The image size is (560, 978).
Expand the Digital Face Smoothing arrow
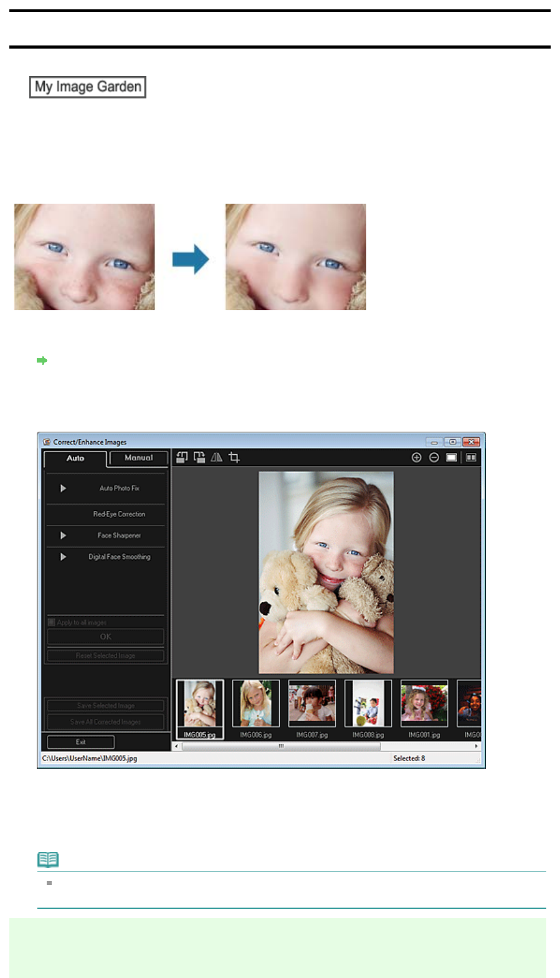(x=63, y=557)
